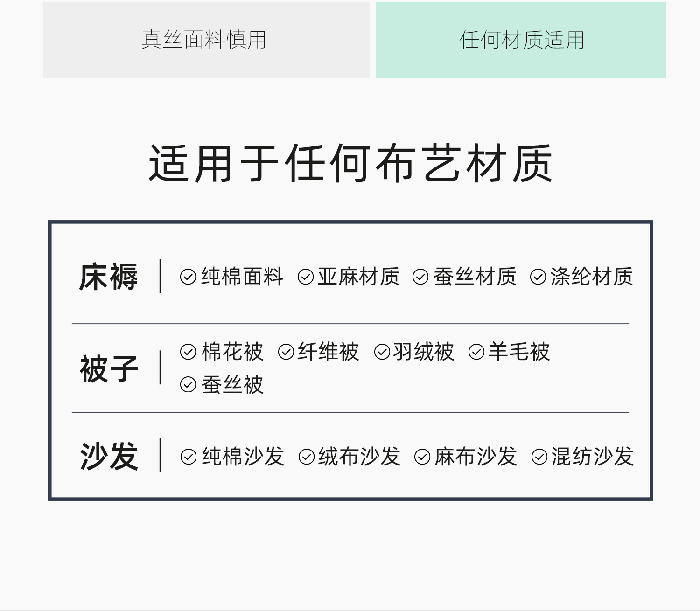
Task: Click the check icon beside 涤纶材质
Action: (538, 277)
